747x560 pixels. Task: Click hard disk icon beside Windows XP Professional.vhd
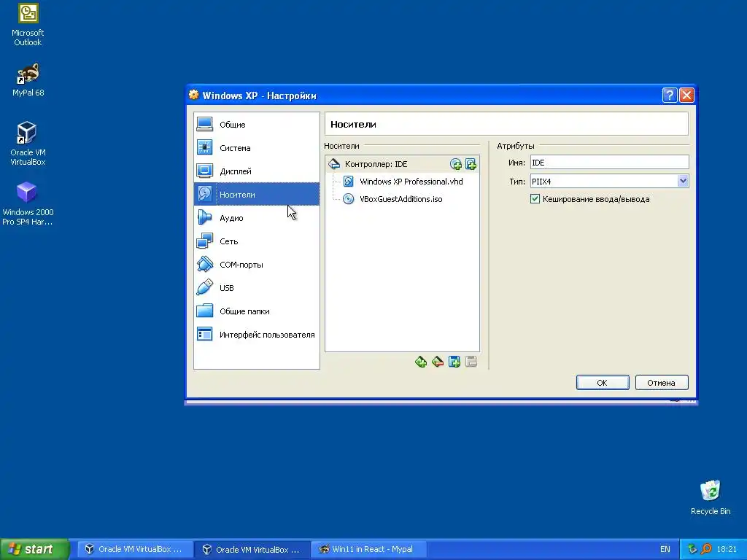[x=349, y=182]
